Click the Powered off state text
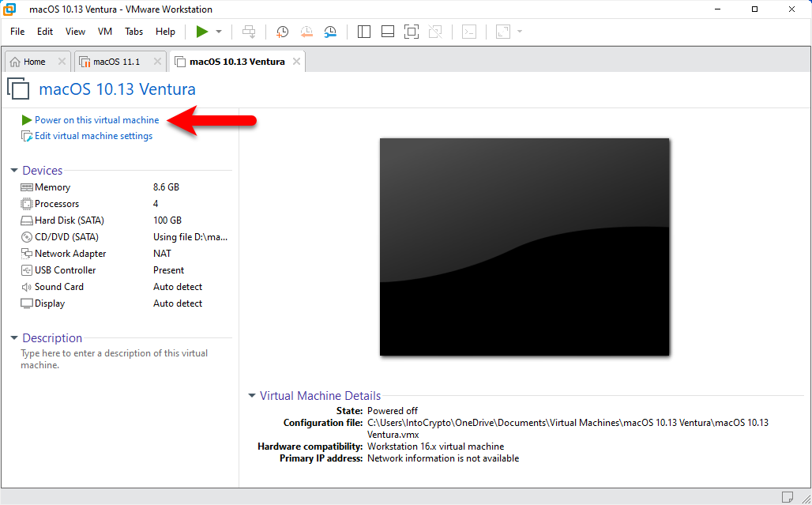This screenshot has height=505, width=812. (x=393, y=411)
